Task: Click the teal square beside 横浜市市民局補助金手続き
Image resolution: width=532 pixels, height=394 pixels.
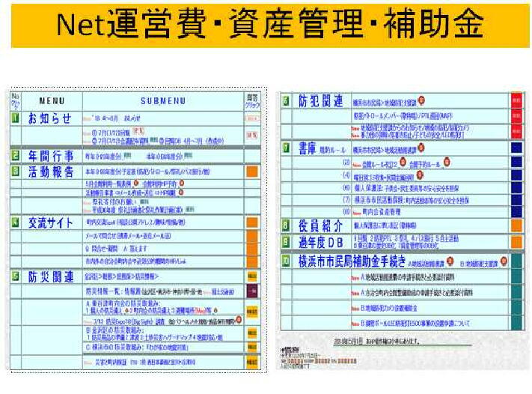Action: tap(516, 261)
